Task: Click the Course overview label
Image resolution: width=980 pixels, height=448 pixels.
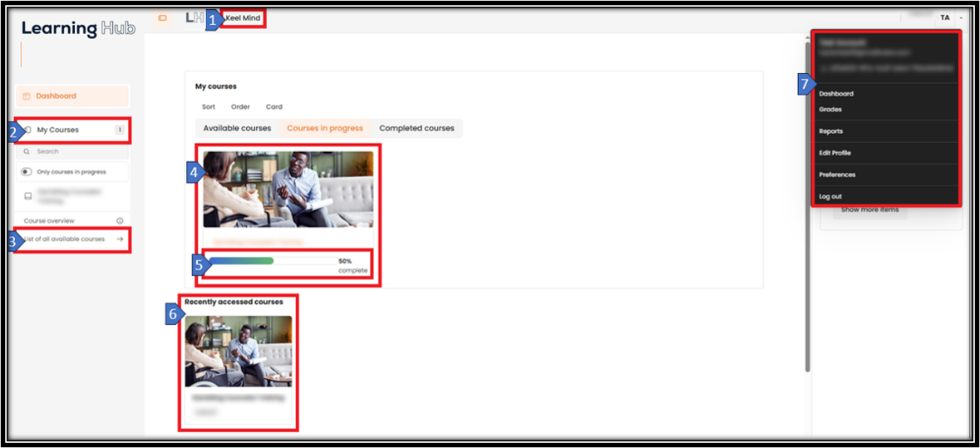Action: tap(49, 220)
